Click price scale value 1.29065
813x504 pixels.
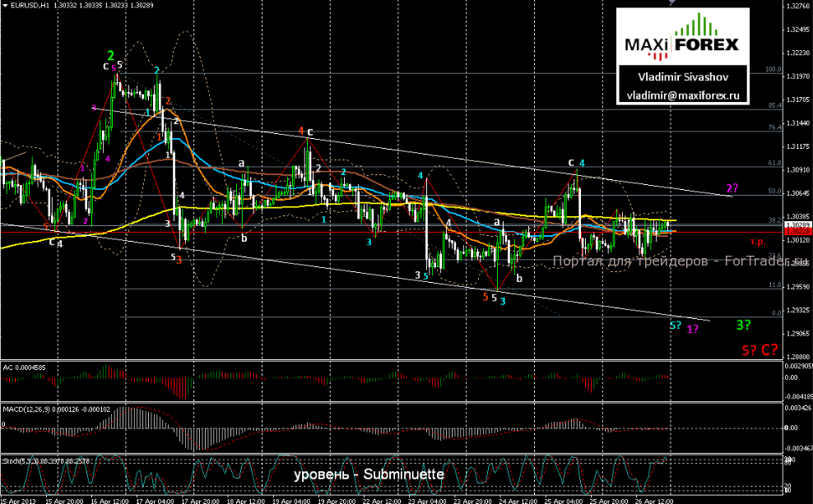(798, 334)
